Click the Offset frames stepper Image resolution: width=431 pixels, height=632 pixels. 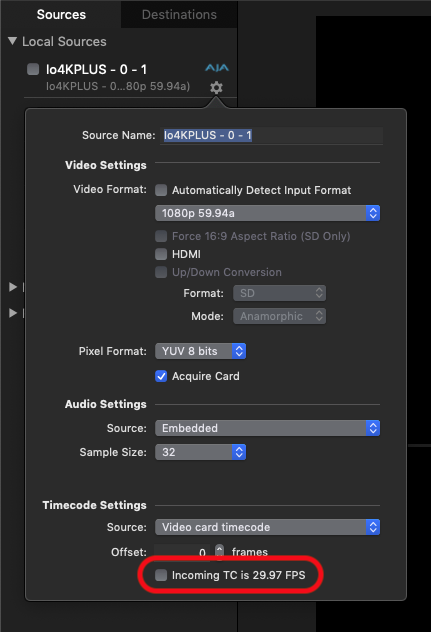tap(219, 551)
